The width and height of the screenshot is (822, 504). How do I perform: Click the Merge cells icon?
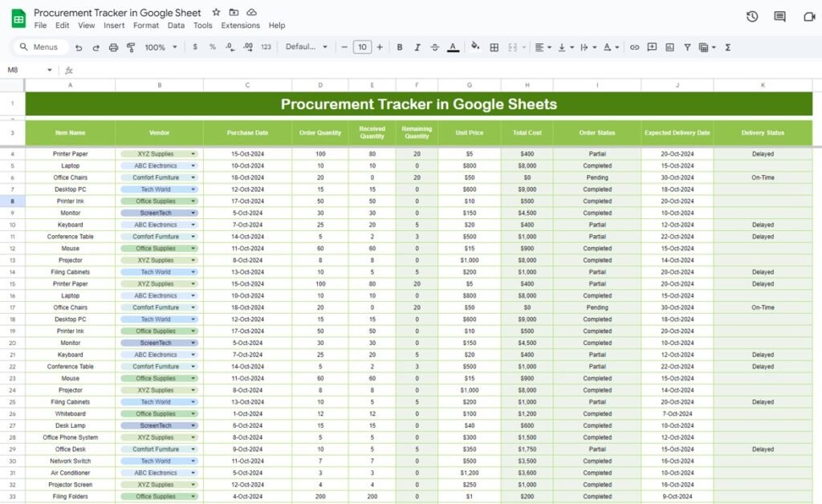514,47
